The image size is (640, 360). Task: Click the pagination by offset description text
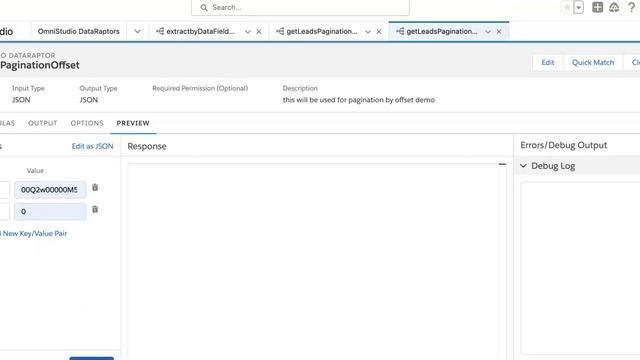pyautogui.click(x=359, y=100)
